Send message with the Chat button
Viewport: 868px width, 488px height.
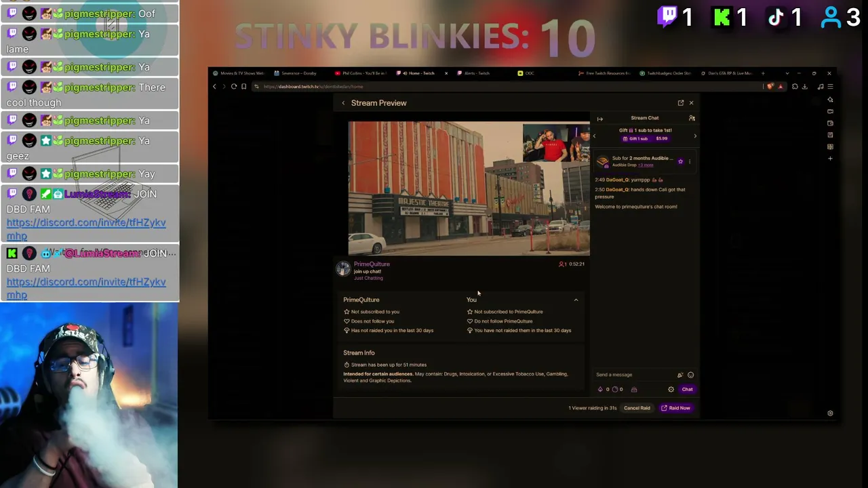click(x=687, y=390)
